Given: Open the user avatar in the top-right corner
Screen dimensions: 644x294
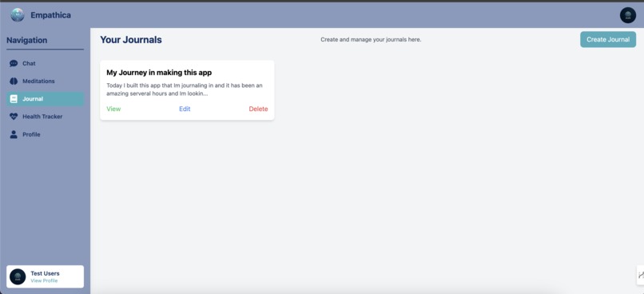Looking at the screenshot, I should pyautogui.click(x=627, y=15).
